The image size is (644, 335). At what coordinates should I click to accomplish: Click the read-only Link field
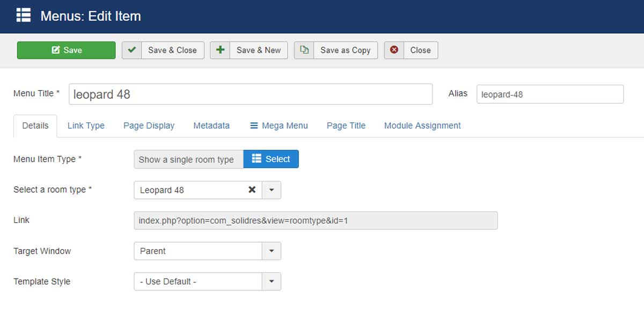point(316,221)
